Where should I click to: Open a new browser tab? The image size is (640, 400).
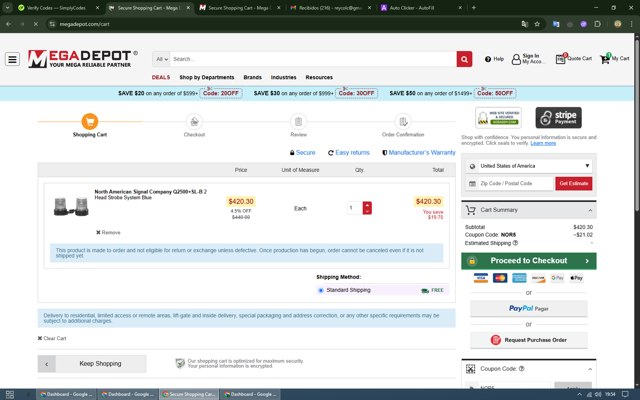pyautogui.click(x=473, y=7)
